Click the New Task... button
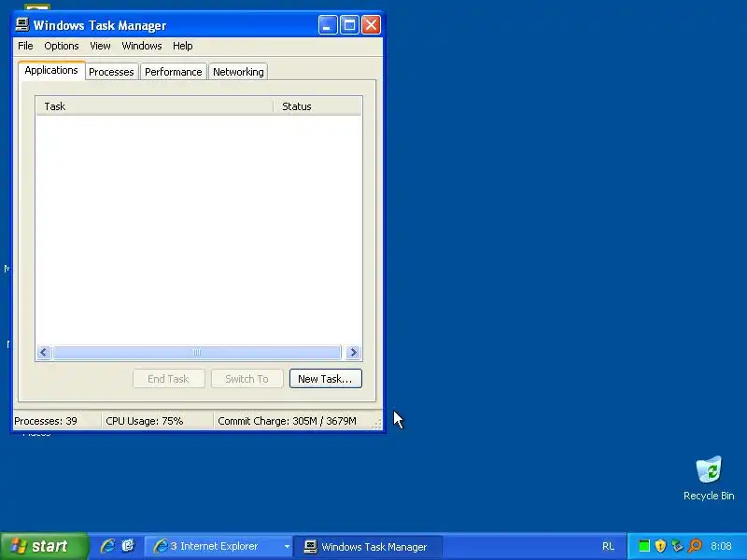The height and width of the screenshot is (560, 747). (325, 379)
